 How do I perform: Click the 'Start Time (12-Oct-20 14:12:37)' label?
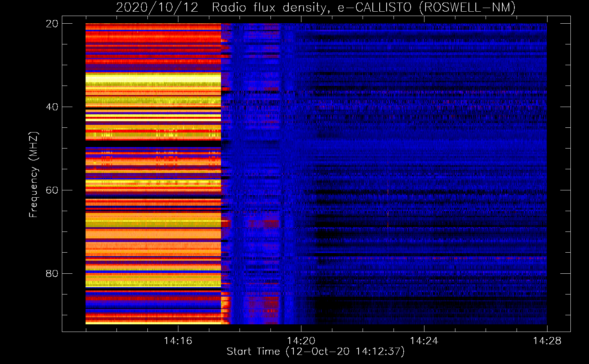click(x=316, y=352)
